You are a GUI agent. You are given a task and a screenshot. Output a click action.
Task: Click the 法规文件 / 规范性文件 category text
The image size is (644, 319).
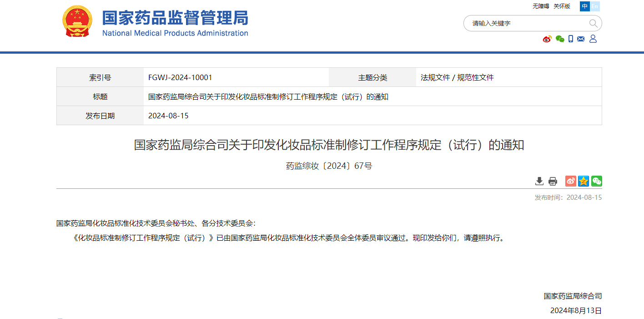[x=457, y=77]
